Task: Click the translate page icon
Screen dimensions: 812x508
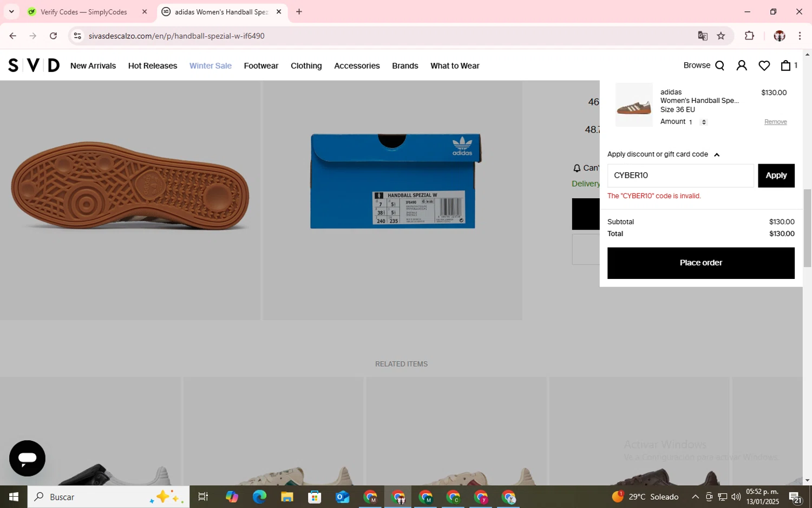Action: (x=703, y=36)
